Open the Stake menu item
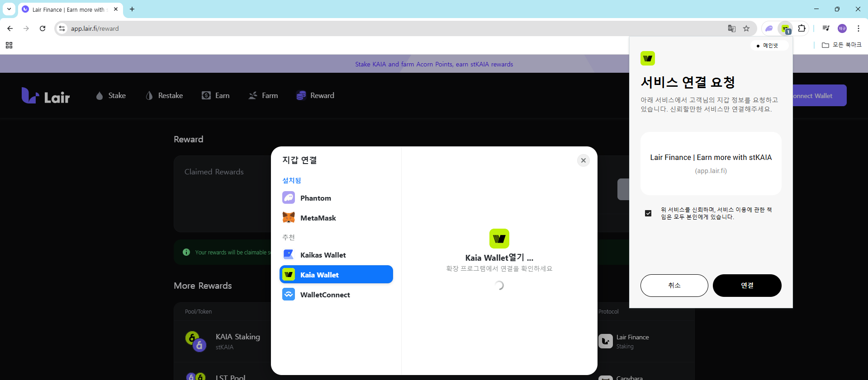 tap(111, 95)
